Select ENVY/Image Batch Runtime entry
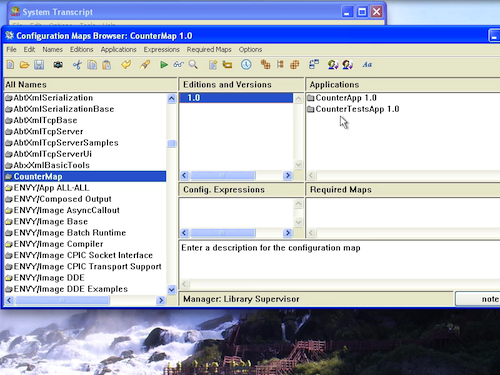Screen dimensions: 500x375 (85, 233)
